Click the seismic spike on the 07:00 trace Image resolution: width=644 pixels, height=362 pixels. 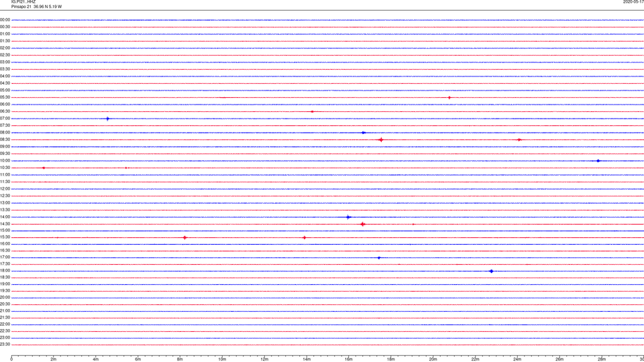107,119
